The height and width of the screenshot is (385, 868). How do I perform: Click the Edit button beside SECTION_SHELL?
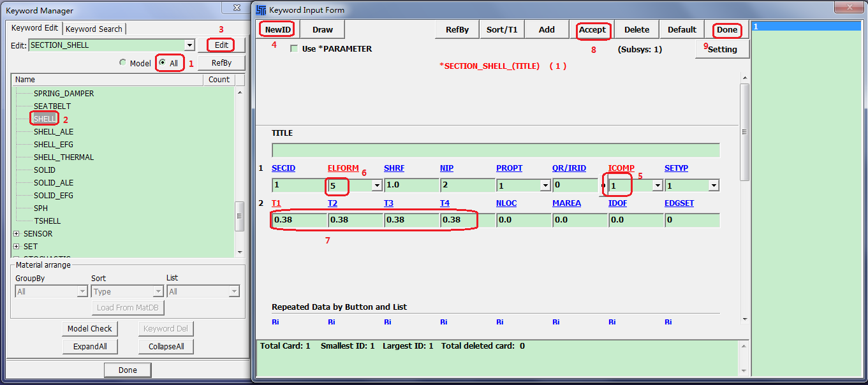[x=221, y=45]
